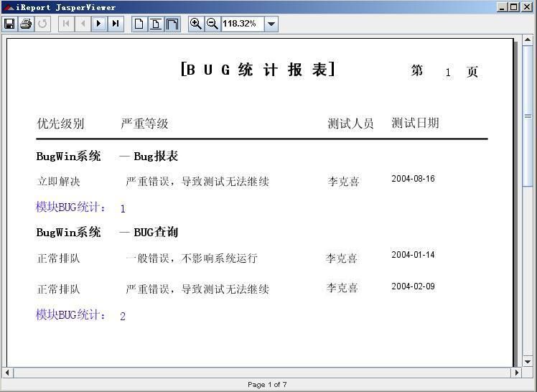
Task: Click the report title BUG统计报表
Action: 258,70
